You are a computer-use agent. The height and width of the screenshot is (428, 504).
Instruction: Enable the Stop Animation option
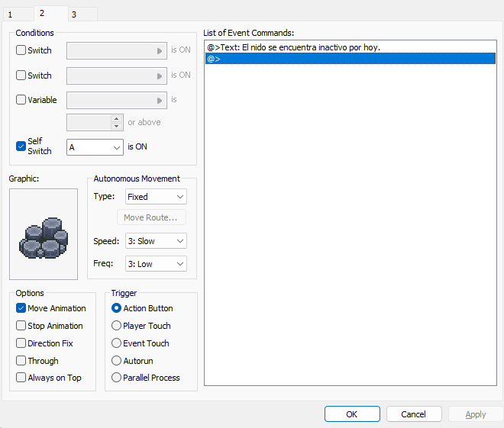click(21, 326)
